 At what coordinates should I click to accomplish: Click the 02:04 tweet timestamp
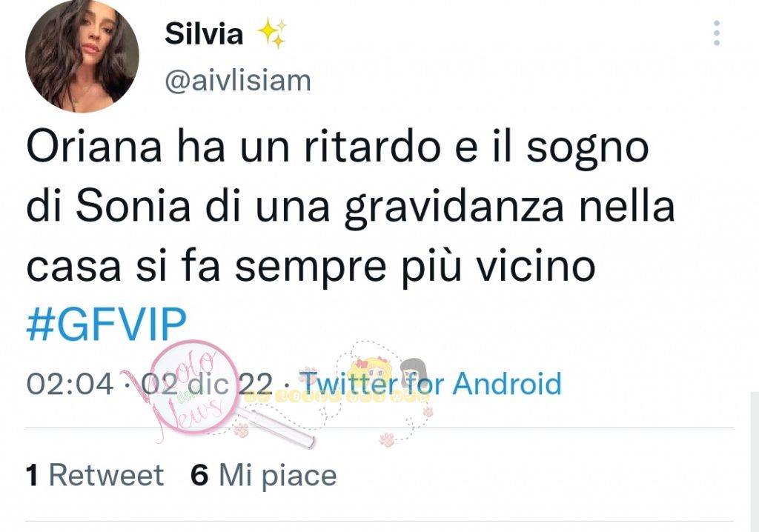[x=70, y=384]
